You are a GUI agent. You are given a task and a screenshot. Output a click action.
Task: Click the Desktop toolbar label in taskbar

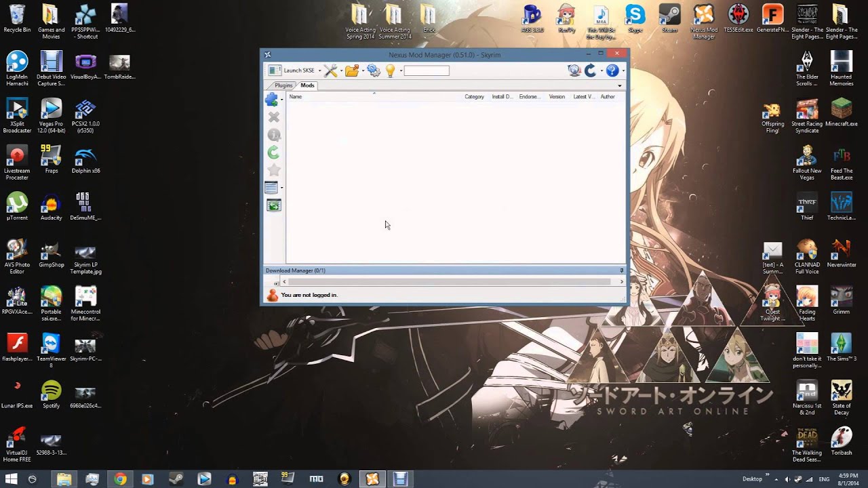[x=752, y=479]
